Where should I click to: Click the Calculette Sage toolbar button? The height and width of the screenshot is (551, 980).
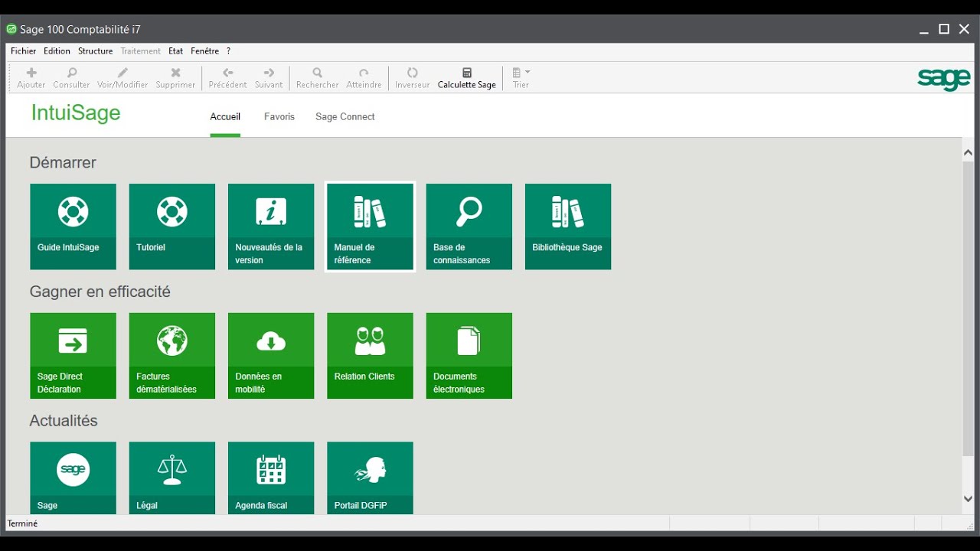click(466, 78)
